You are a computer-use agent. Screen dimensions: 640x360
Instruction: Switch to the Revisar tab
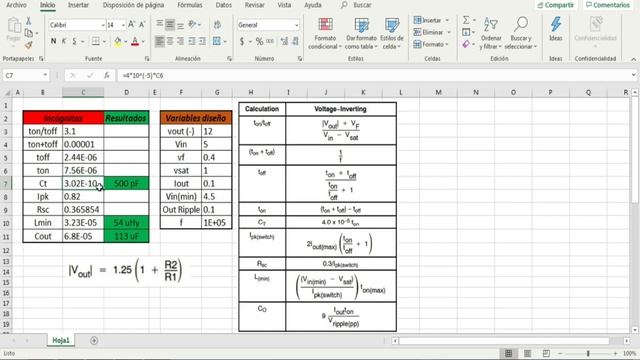[254, 5]
